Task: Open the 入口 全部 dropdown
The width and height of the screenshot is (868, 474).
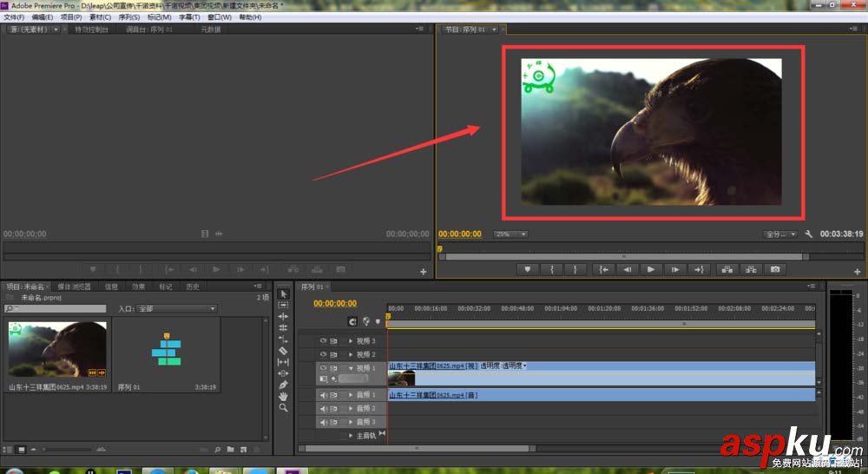Action: tap(176, 308)
